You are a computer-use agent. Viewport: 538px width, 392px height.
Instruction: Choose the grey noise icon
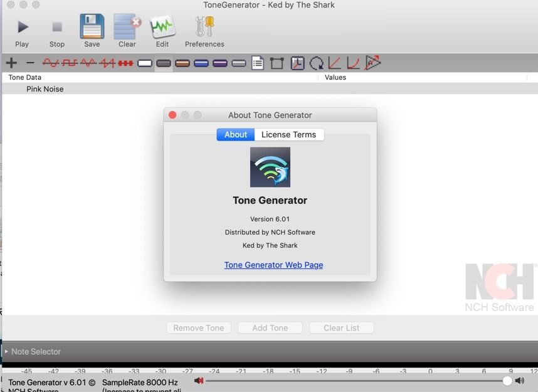coord(163,63)
